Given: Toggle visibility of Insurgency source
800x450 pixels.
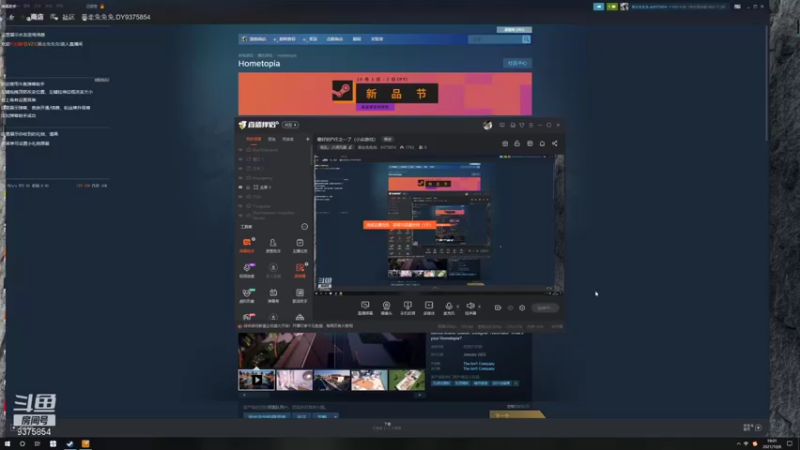Looking at the screenshot, I should (x=241, y=178).
